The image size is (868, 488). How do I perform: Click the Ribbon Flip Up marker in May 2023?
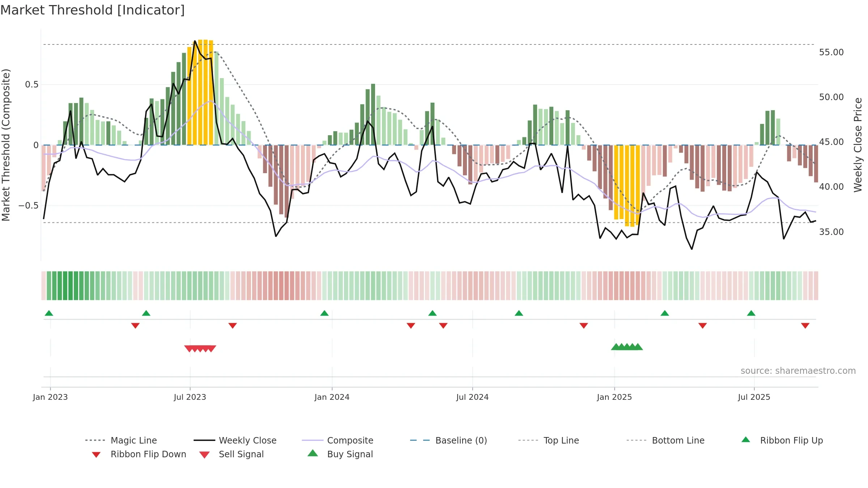coord(146,313)
